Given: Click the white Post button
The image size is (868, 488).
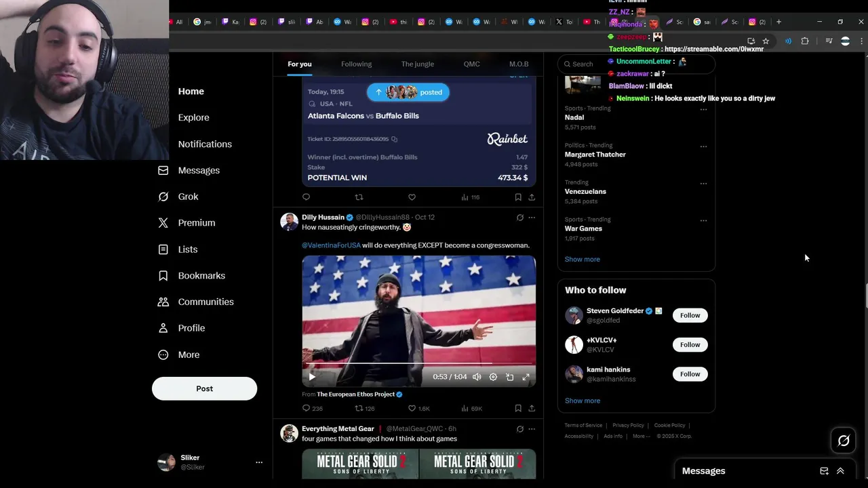Looking at the screenshot, I should pos(204,388).
